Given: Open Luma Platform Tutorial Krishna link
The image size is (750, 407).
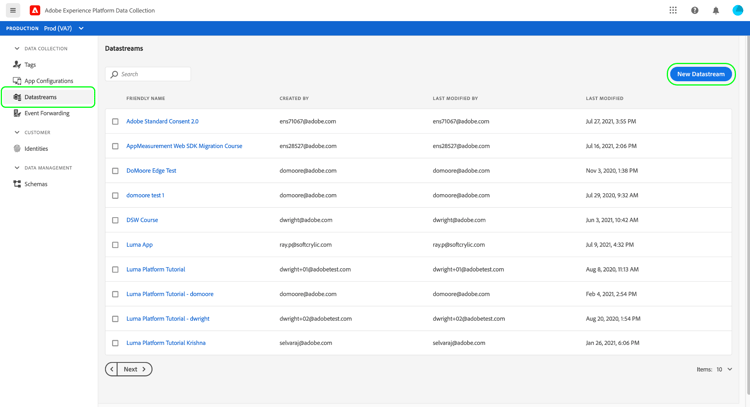Looking at the screenshot, I should pos(166,343).
